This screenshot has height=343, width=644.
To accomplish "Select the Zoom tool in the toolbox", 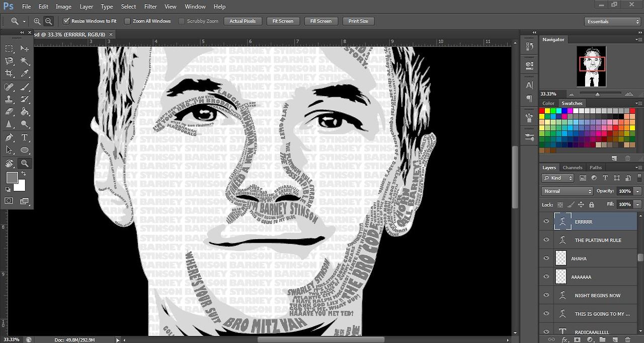I will pos(25,163).
